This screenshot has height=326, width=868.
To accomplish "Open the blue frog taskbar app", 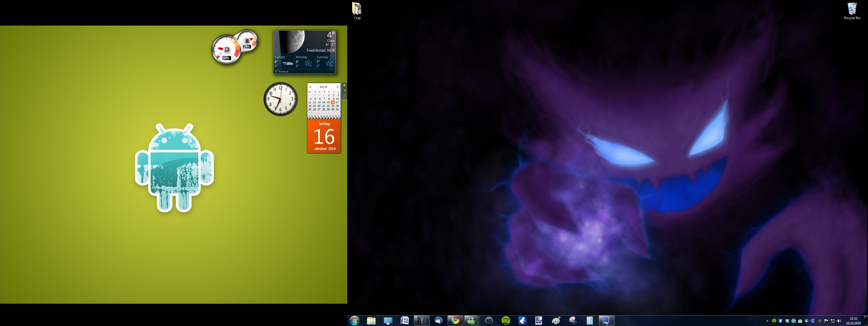I will pyautogui.click(x=523, y=321).
